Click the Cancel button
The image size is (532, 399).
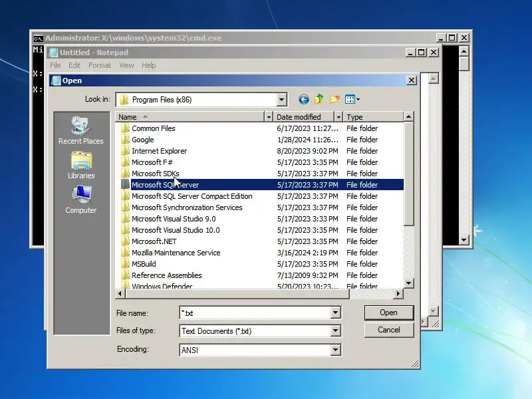[x=389, y=330]
